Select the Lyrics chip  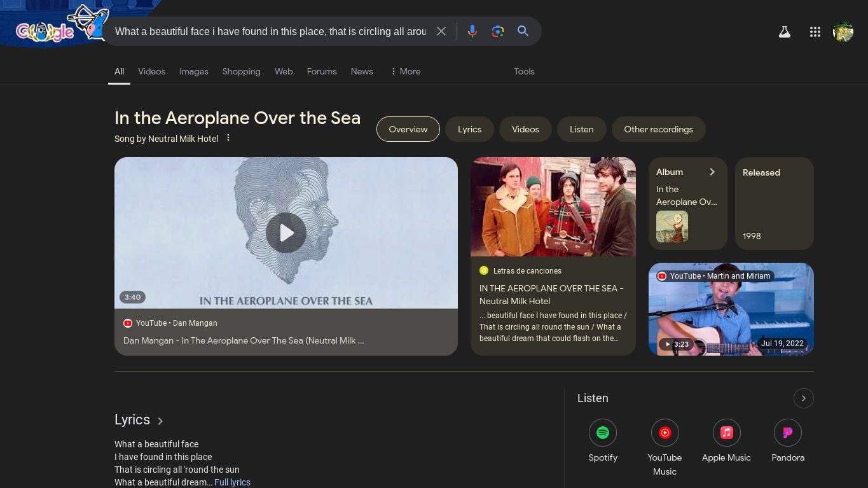click(469, 129)
